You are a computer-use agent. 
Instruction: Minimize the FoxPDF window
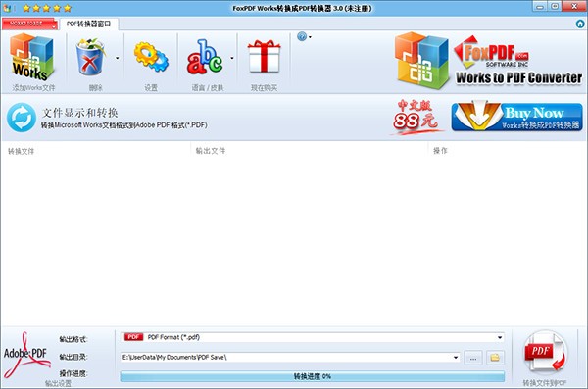tap(540, 7)
